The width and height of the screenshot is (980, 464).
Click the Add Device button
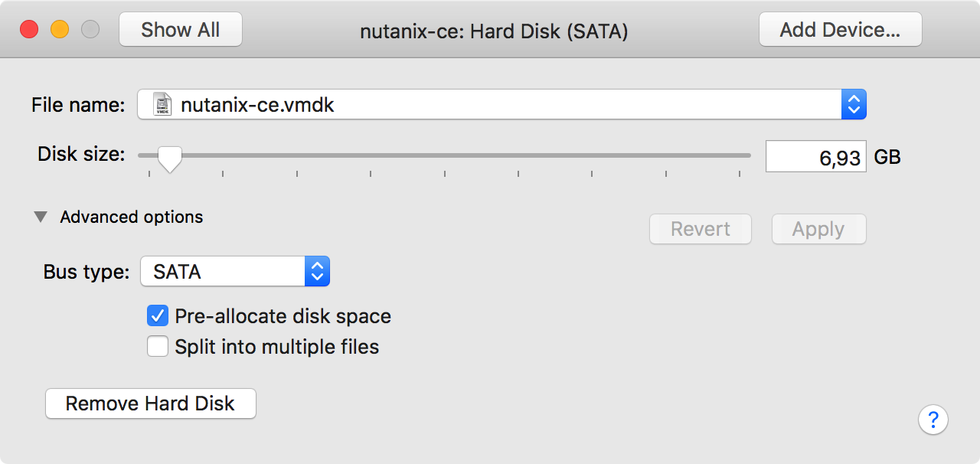click(840, 30)
